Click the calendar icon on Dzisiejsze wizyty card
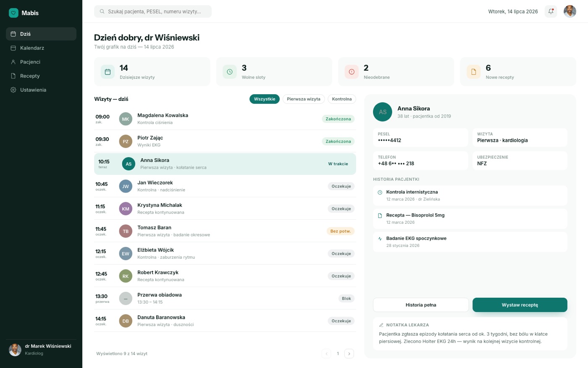588x368 pixels. 108,72
